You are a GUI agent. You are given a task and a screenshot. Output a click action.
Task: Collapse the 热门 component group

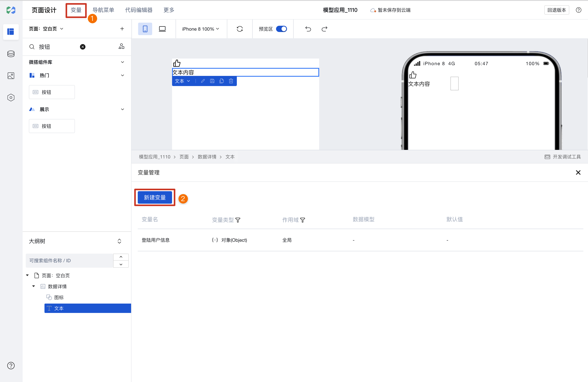(x=123, y=75)
